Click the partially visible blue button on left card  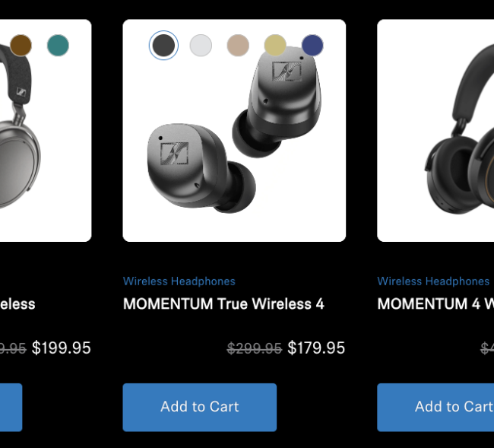(x=11, y=408)
